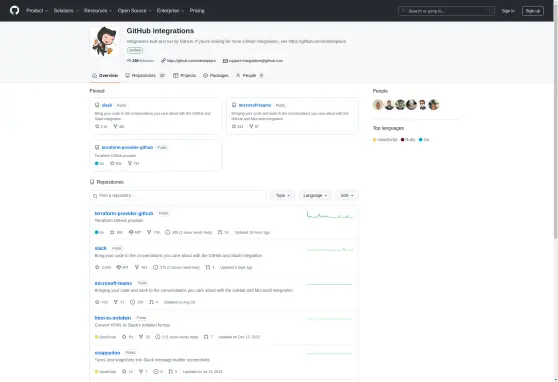Filter by Ruby in Top languages
558x382 pixels.
(408, 140)
